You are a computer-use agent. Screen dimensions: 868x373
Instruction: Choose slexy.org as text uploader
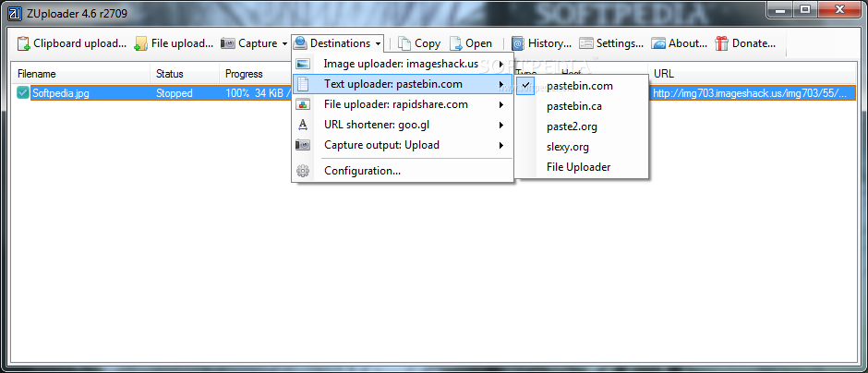[581, 147]
